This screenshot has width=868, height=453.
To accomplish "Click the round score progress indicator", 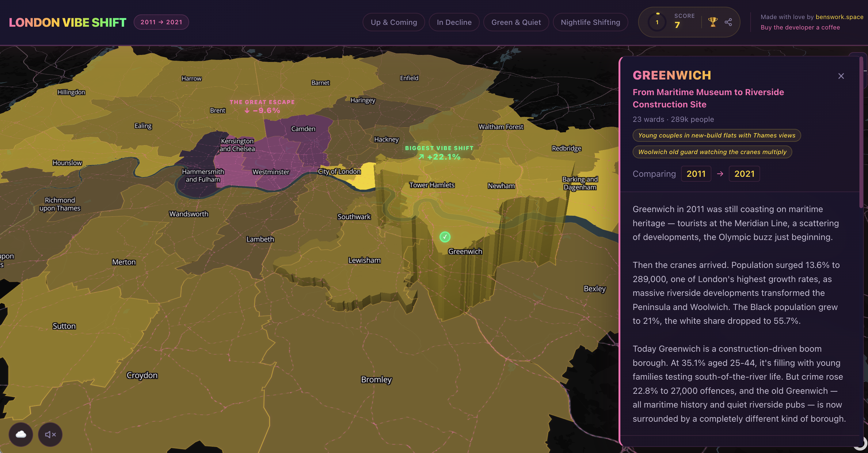I will 657,22.
